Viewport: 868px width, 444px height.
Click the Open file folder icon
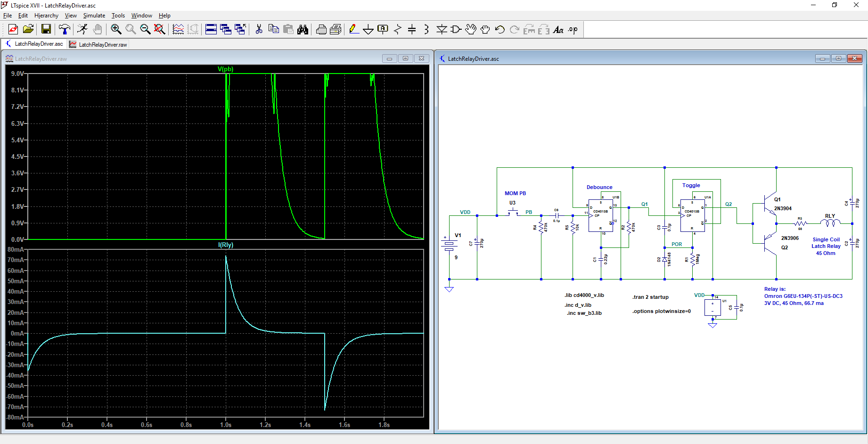pos(28,30)
